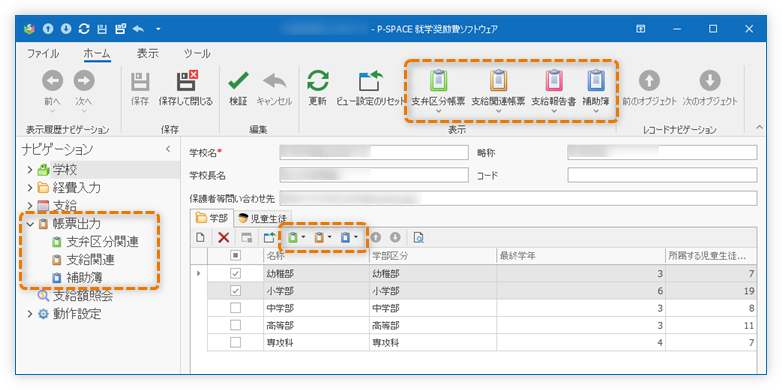Click the 更新 refresh button
This screenshot has width=782, height=390.
pyautogui.click(x=317, y=88)
